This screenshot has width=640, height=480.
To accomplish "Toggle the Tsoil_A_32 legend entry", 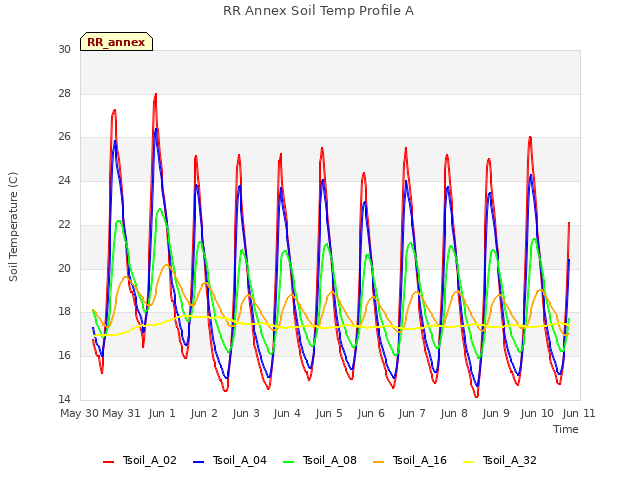I will (x=500, y=460).
